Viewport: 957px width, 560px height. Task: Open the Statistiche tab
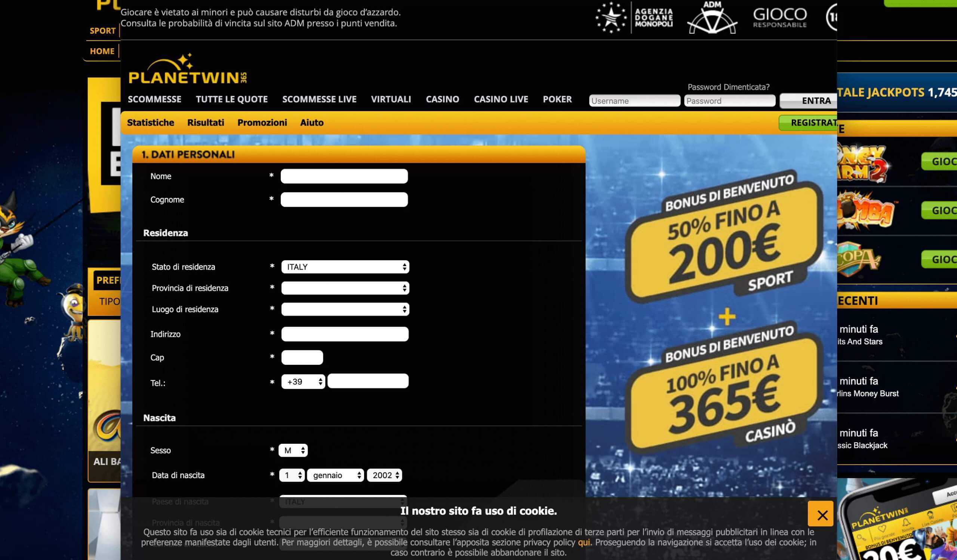[150, 123]
